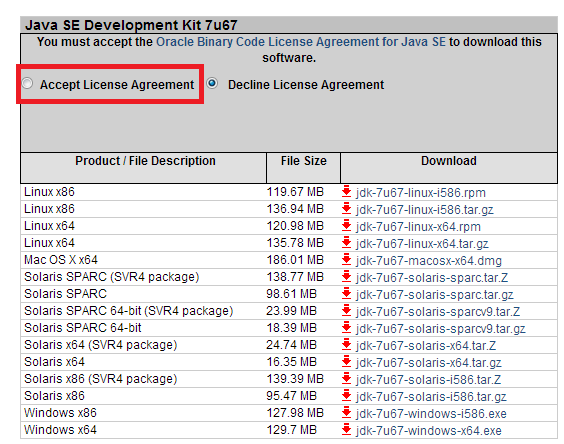Click the 23.99 MB file size value

click(x=291, y=311)
